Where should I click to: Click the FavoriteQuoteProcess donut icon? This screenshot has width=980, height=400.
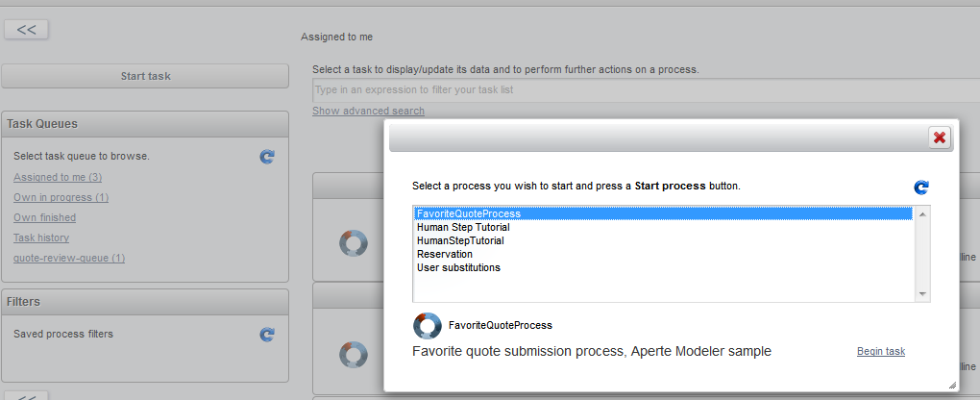pyautogui.click(x=427, y=326)
